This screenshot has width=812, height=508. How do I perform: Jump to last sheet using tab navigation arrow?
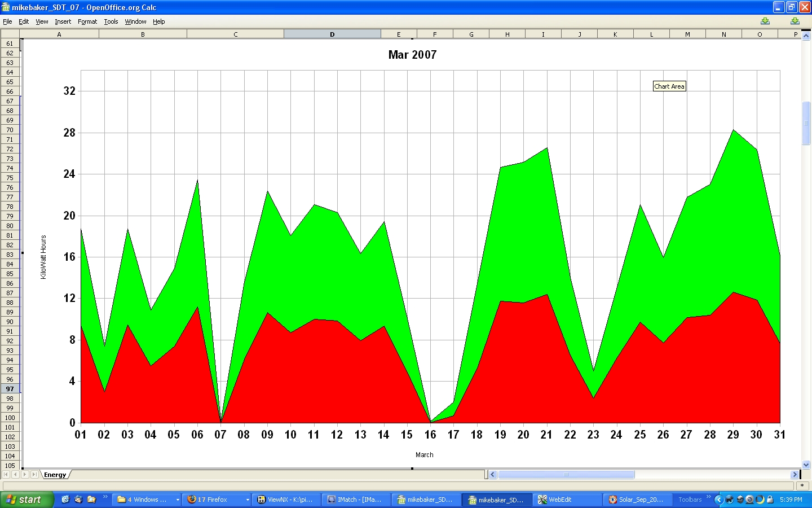point(34,475)
